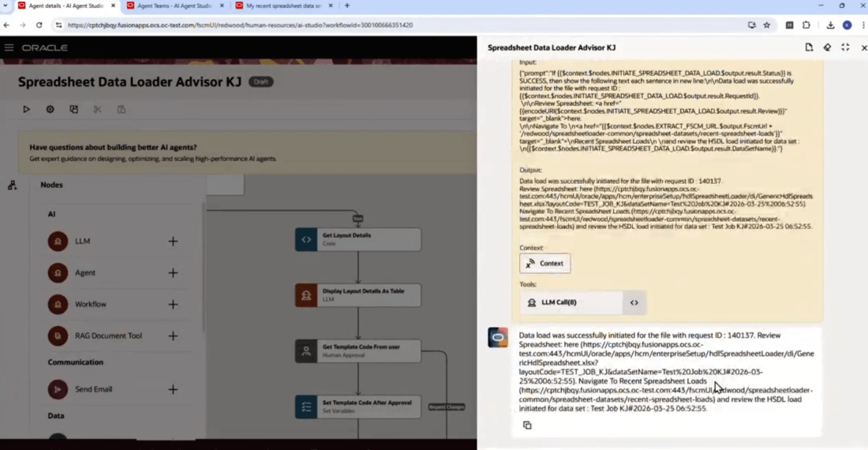Open Display Layout Details As Table node

tap(357, 295)
